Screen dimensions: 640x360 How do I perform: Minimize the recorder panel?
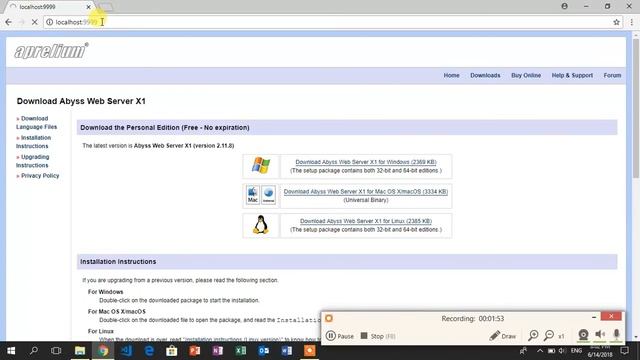(x=594, y=317)
